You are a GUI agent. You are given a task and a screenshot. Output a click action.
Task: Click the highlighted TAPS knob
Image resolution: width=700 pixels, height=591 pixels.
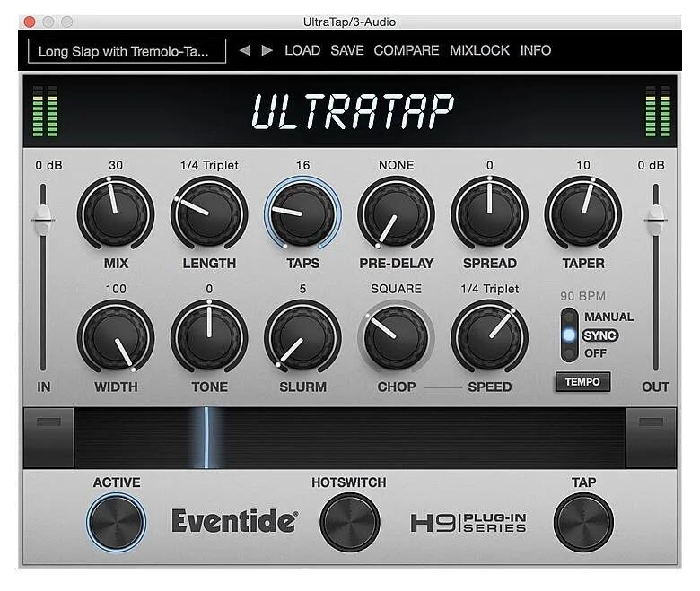(302, 213)
